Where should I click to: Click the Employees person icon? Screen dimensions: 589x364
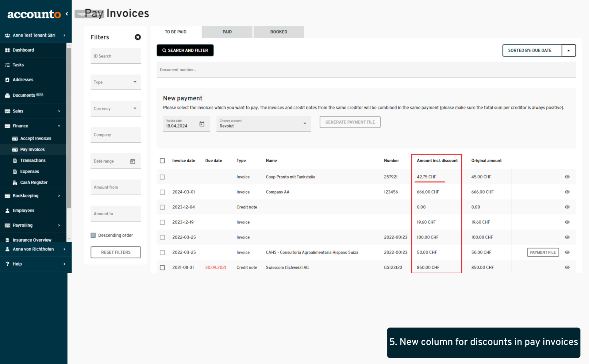pyautogui.click(x=7, y=210)
